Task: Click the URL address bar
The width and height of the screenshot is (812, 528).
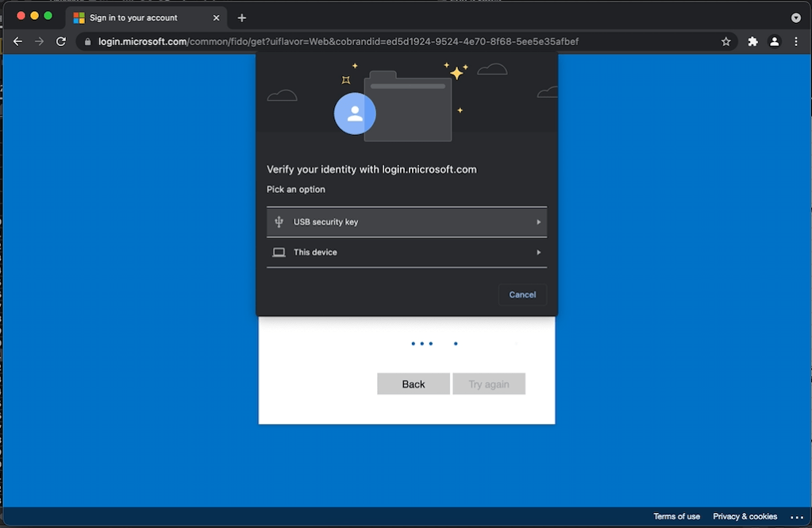Action: (397, 41)
